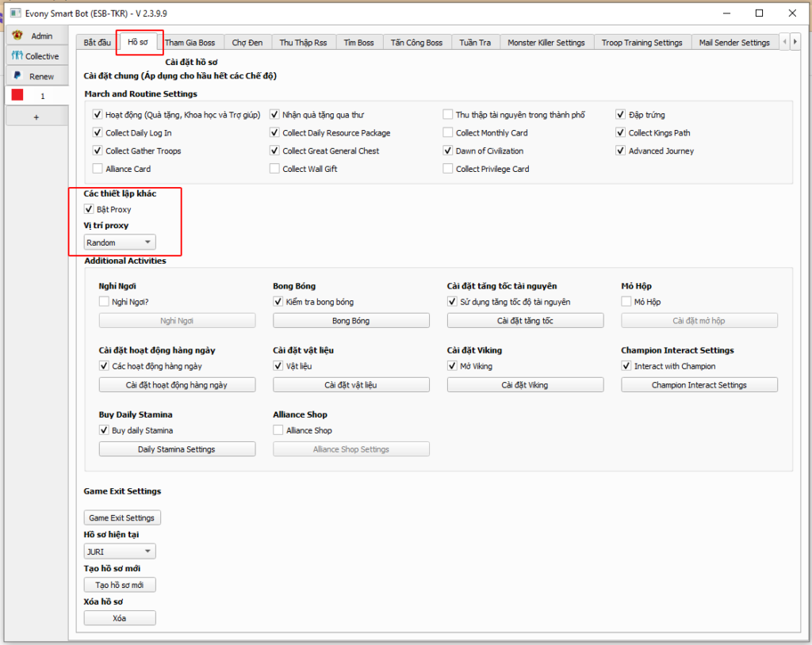The width and height of the screenshot is (812, 645).
Task: Expand the Hồ sơ hiện tại JURI dropdown
Action: 120,551
